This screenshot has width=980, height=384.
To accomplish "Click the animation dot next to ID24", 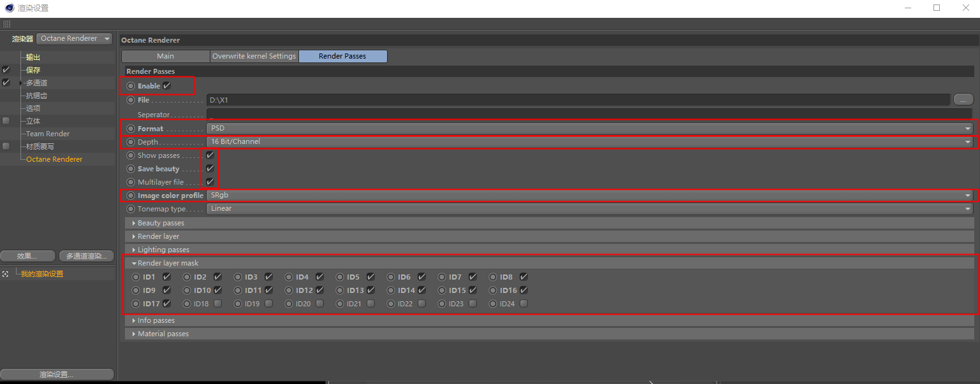I will tap(493, 304).
